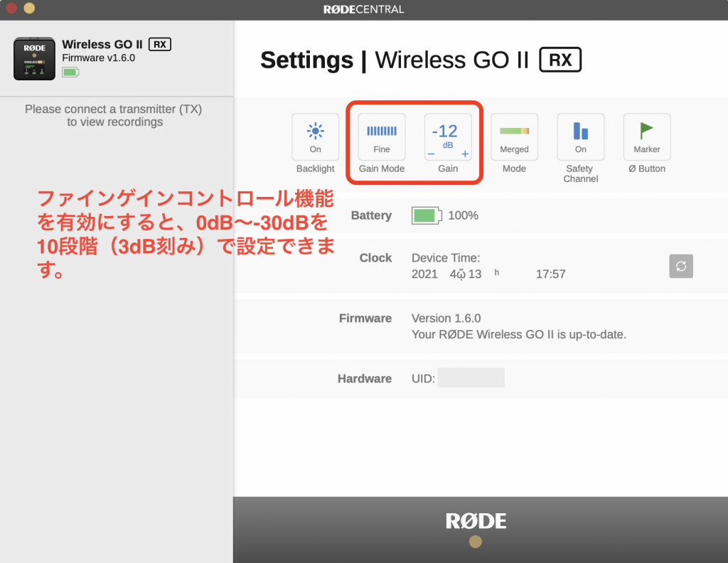The image size is (728, 563).
Task: Click the 17:57 clock time value
Action: pos(551,274)
